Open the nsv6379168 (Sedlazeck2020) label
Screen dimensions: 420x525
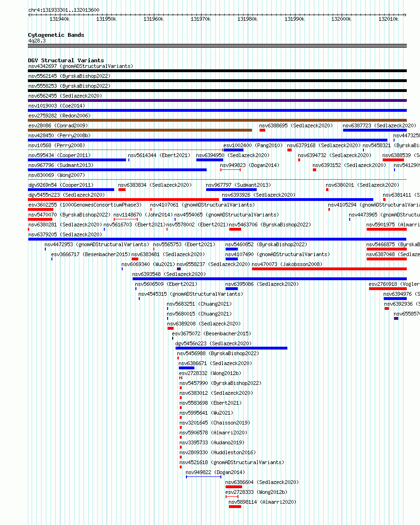[324, 145]
